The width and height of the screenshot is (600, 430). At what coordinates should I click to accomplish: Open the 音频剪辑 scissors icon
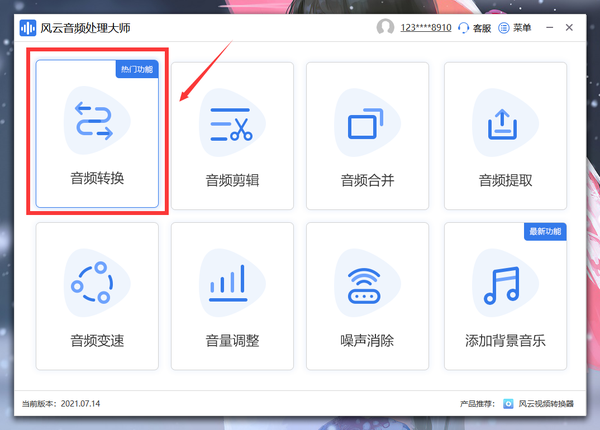pos(232,123)
